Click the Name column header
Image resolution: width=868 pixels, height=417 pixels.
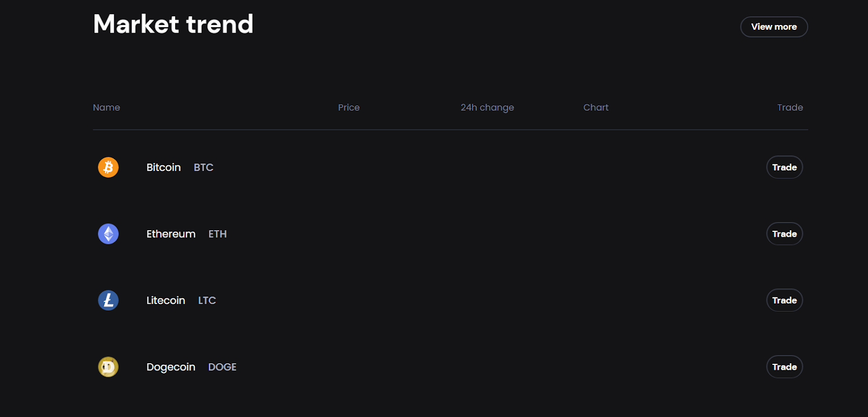[x=106, y=108]
